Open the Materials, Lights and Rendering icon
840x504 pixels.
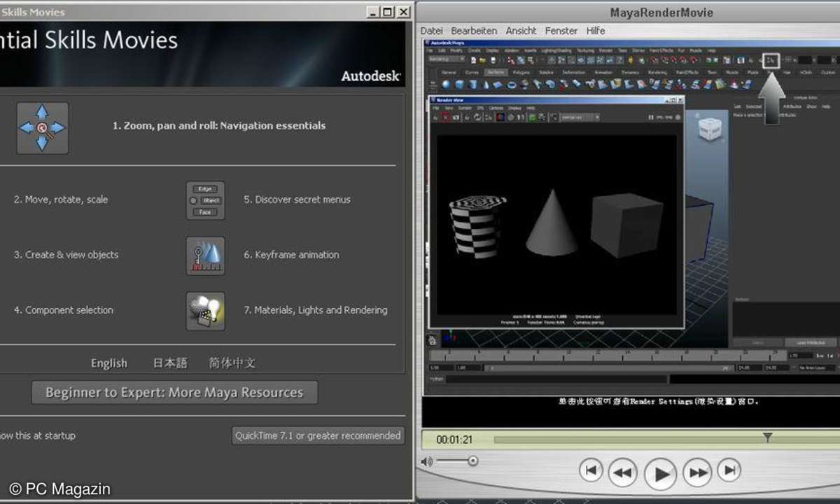pyautogui.click(x=205, y=311)
